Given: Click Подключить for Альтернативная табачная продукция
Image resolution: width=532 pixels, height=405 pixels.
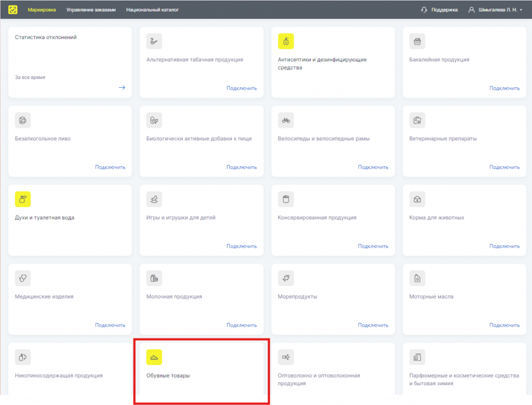Looking at the screenshot, I should click(x=242, y=88).
